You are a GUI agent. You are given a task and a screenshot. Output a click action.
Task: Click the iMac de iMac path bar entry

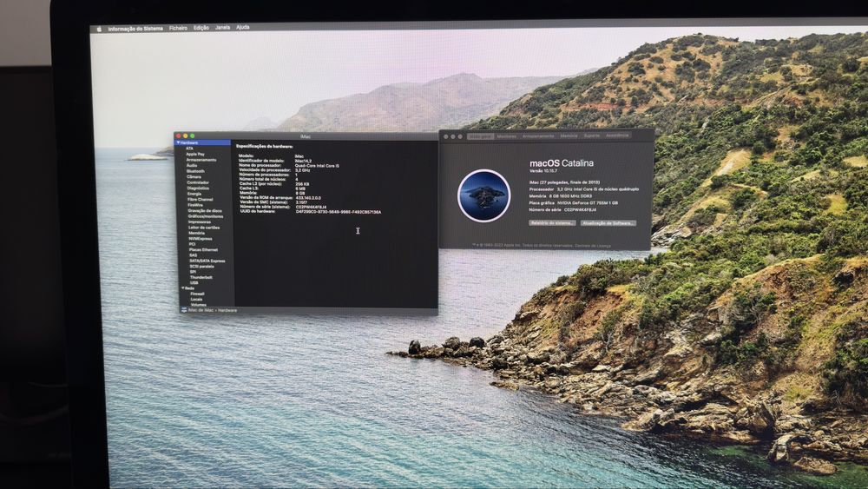point(201,310)
